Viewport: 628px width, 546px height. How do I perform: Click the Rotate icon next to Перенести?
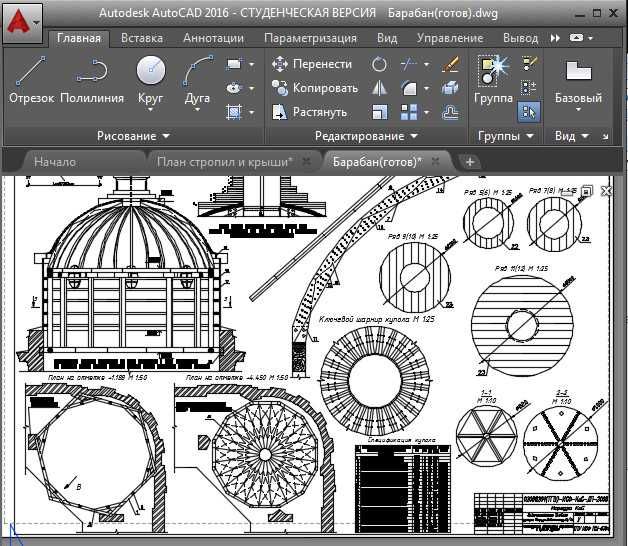click(x=380, y=64)
